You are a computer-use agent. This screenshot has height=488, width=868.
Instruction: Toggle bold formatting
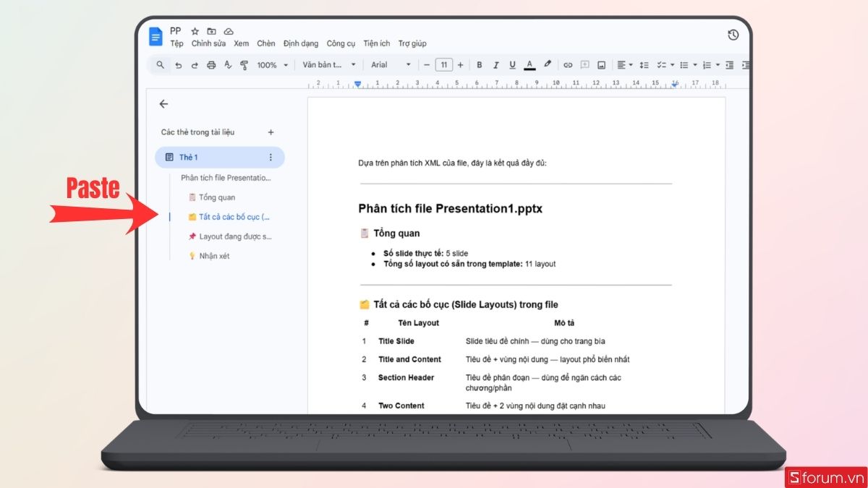click(479, 65)
